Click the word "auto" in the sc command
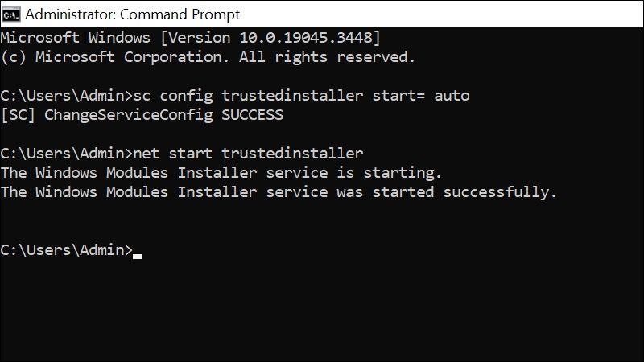Image resolution: width=644 pixels, height=362 pixels. pos(452,96)
